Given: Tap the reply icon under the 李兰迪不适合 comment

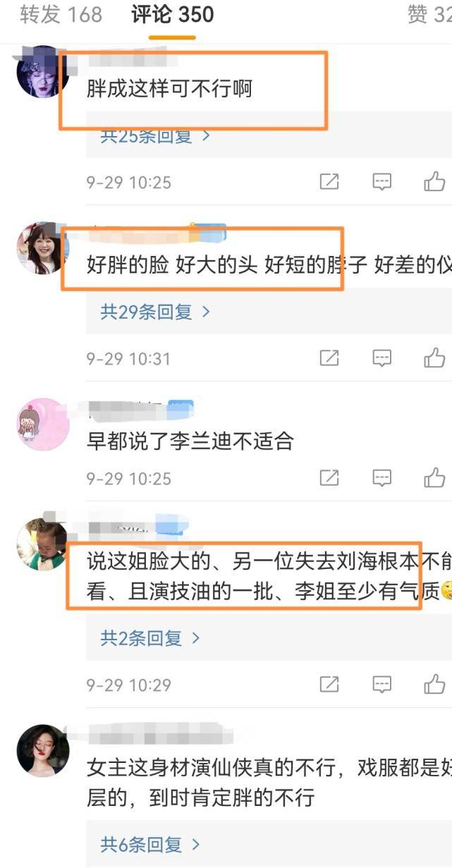Looking at the screenshot, I should pos(381,478).
